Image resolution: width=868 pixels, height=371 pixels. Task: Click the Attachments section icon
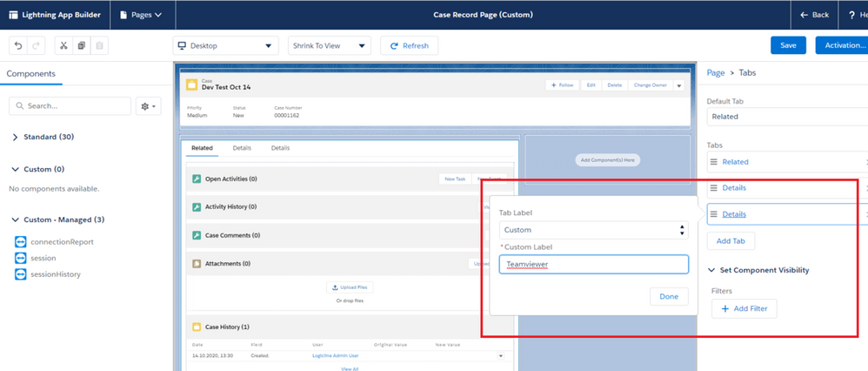click(196, 263)
